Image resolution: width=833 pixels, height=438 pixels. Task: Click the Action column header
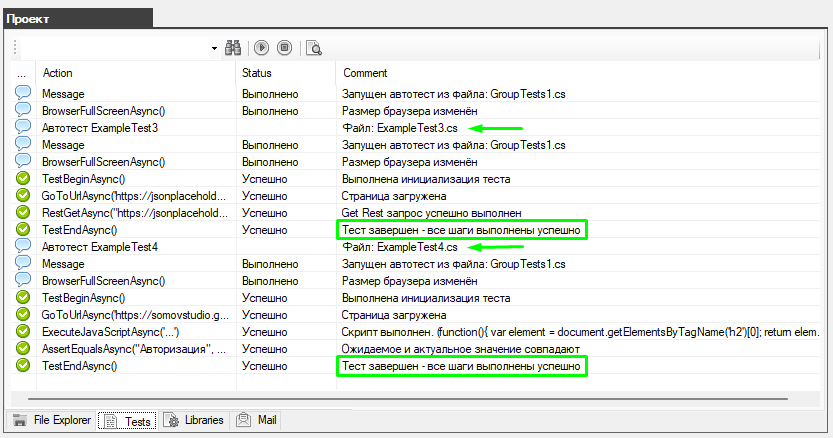click(57, 73)
